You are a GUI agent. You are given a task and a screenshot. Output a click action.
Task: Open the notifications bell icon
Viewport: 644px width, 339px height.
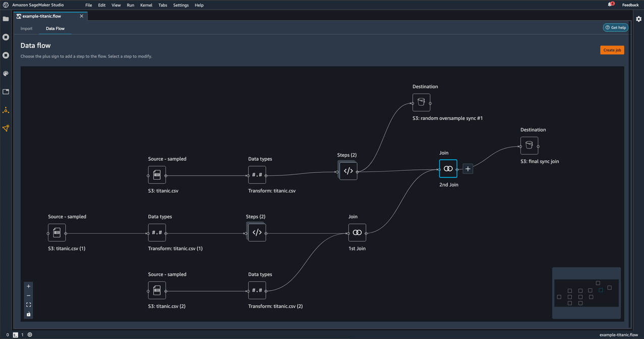(x=610, y=5)
